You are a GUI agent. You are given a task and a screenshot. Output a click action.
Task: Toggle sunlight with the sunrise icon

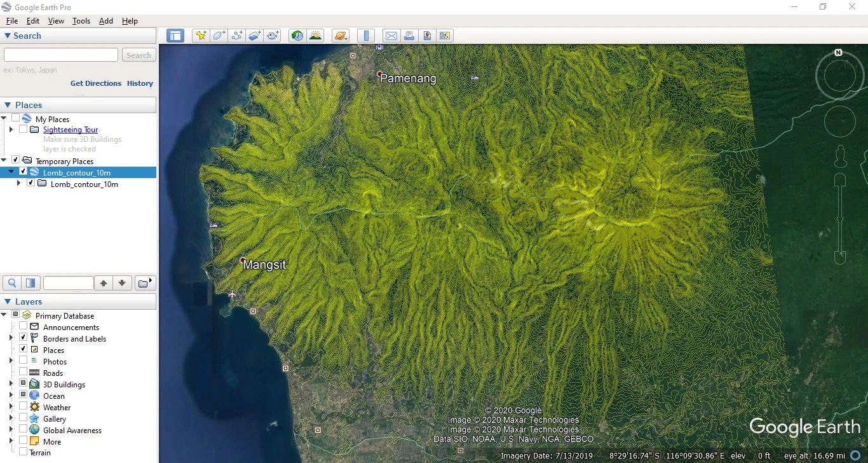(316, 35)
